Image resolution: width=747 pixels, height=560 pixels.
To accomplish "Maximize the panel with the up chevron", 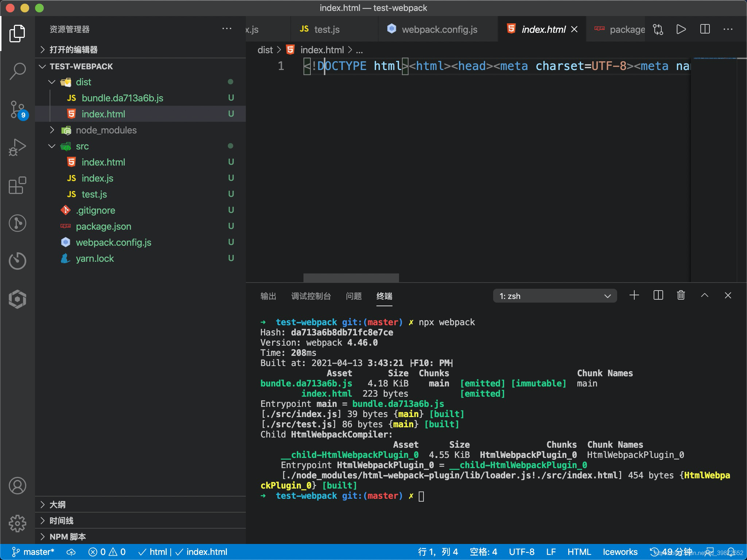I will [705, 295].
